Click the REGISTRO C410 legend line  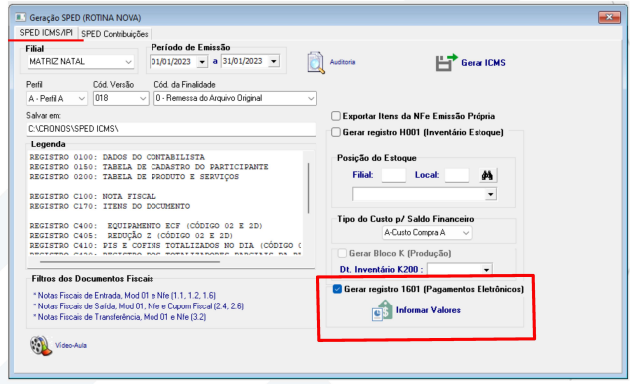click(165, 246)
